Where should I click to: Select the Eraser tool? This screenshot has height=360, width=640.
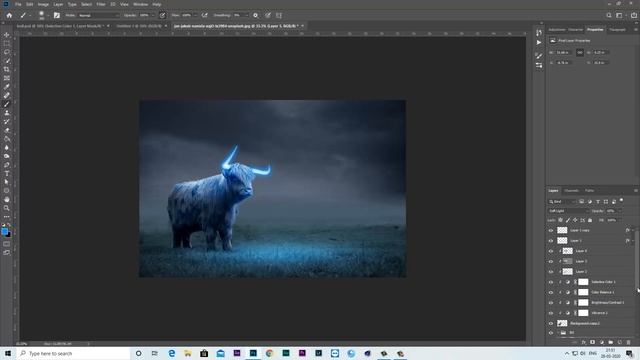coord(7,130)
